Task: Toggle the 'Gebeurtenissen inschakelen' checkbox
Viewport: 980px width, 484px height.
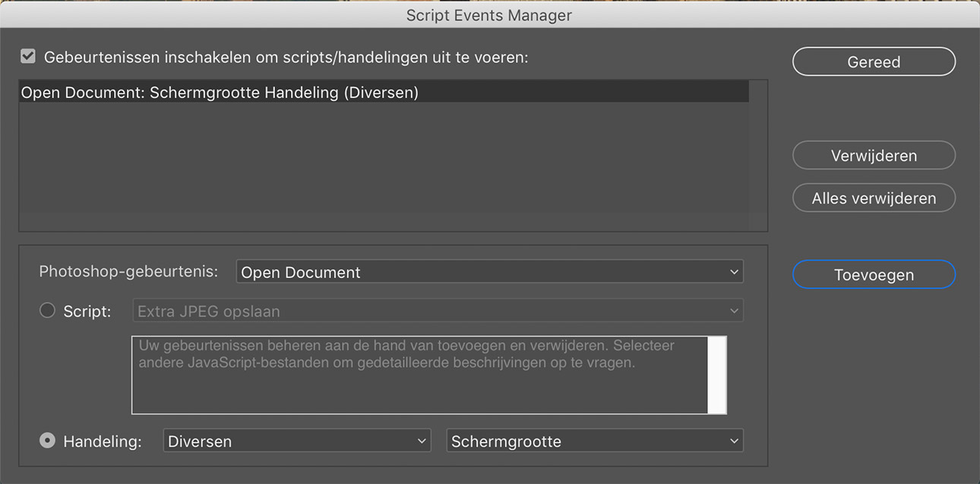Action: point(28,57)
